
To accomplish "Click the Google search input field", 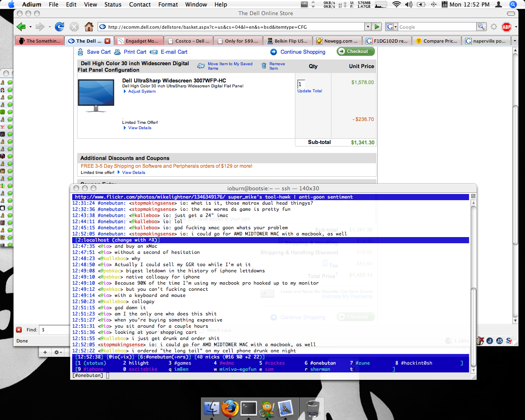I will 437,27.
